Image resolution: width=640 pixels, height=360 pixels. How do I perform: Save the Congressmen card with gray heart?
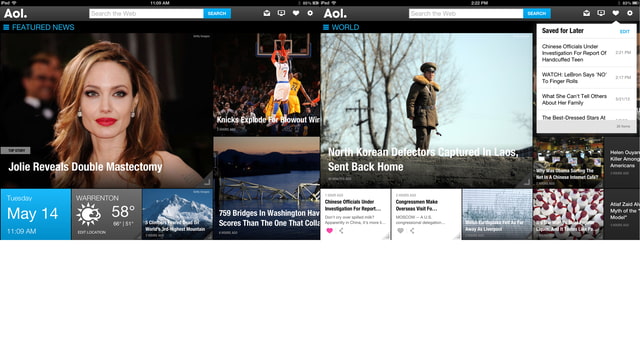[400, 231]
